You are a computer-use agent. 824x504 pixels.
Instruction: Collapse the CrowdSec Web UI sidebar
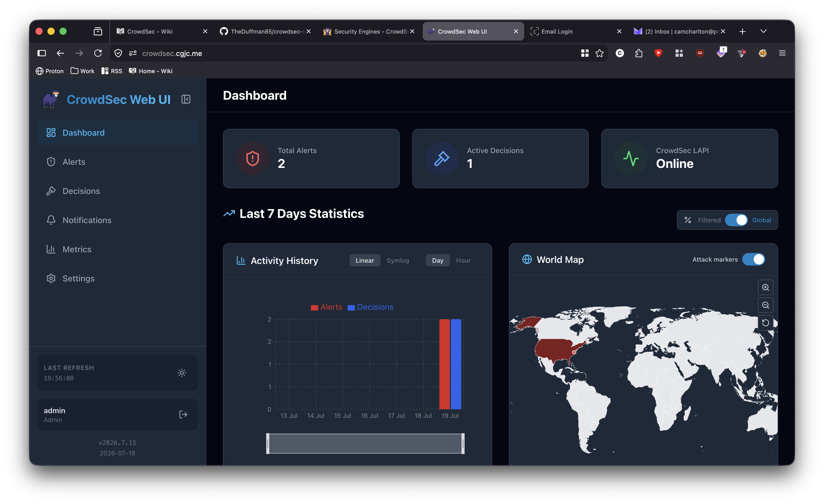point(186,99)
